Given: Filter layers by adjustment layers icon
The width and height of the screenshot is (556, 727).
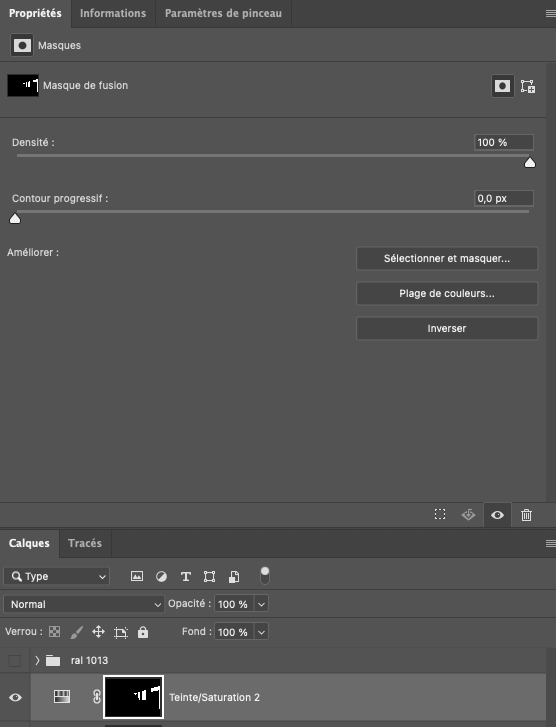Looking at the screenshot, I should (x=161, y=576).
